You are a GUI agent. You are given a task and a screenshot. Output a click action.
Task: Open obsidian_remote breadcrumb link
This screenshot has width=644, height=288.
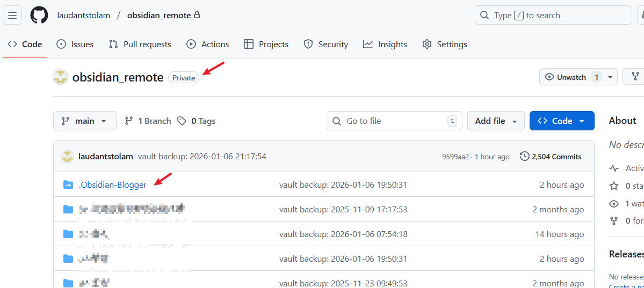(x=159, y=16)
